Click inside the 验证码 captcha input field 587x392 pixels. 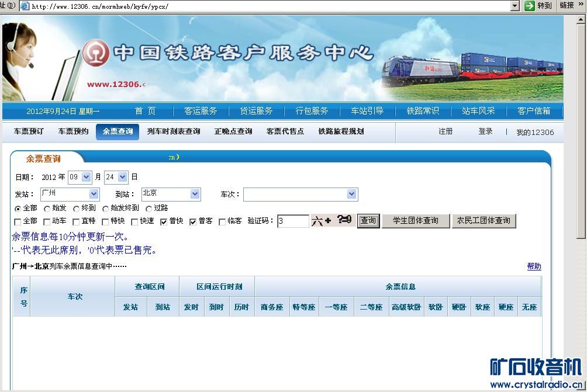click(x=292, y=221)
